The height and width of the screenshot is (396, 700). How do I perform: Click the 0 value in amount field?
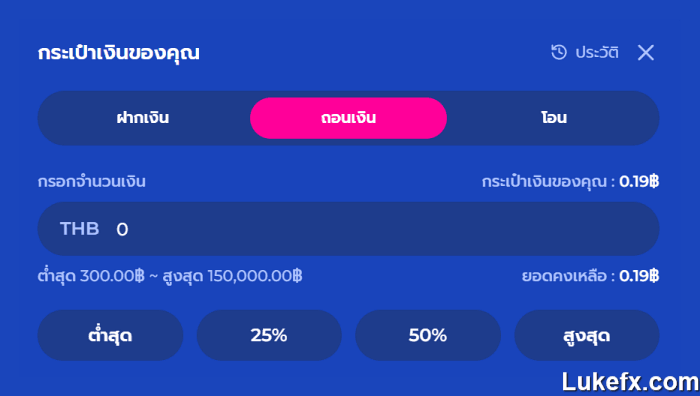(x=122, y=229)
